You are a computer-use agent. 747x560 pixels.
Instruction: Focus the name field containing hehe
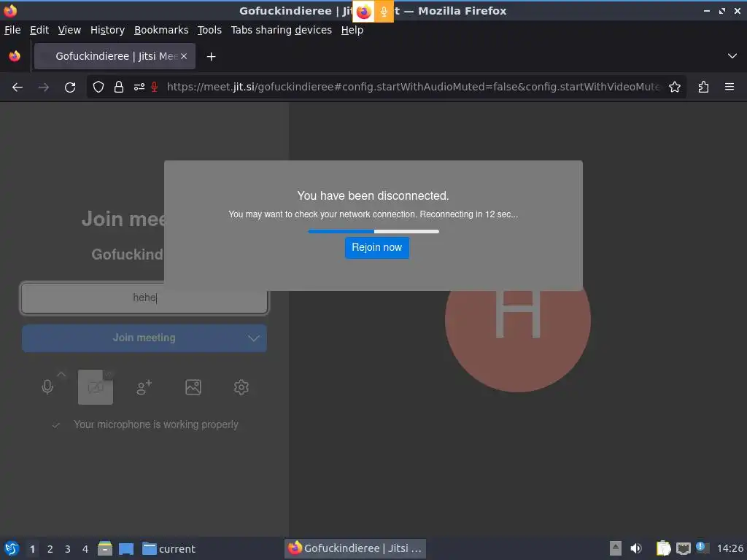(144, 298)
